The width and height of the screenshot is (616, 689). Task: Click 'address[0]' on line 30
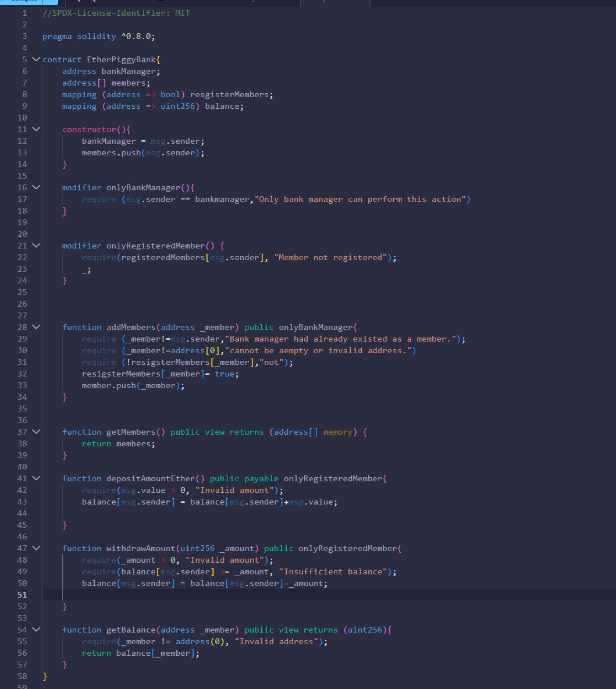point(195,351)
